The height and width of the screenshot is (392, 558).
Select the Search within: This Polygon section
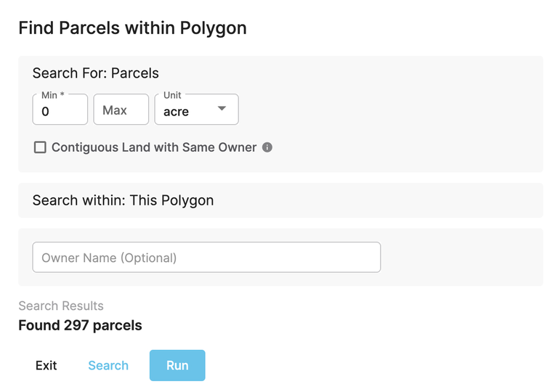tap(124, 200)
